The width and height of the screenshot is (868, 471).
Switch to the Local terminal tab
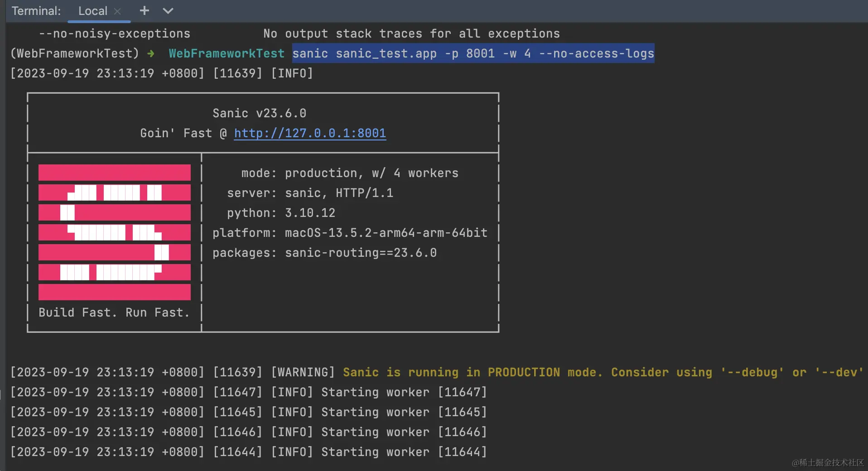click(93, 11)
